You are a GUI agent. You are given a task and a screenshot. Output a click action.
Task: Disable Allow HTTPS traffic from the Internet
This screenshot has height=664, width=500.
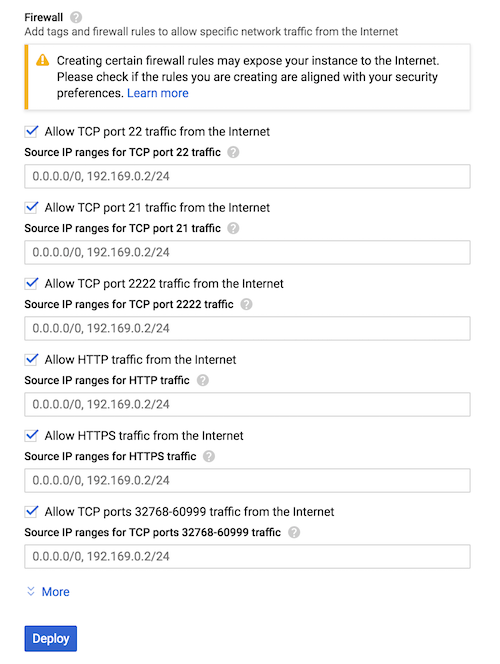tap(31, 435)
